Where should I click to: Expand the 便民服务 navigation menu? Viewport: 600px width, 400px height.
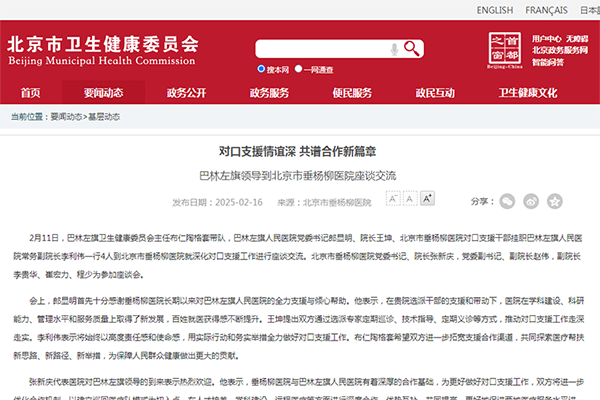coord(351,93)
